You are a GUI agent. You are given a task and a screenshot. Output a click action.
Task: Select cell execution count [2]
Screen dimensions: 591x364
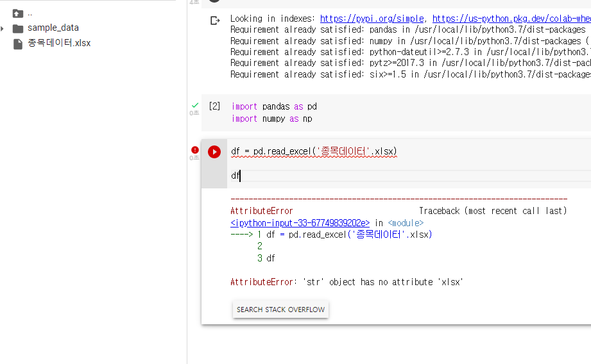tap(214, 106)
